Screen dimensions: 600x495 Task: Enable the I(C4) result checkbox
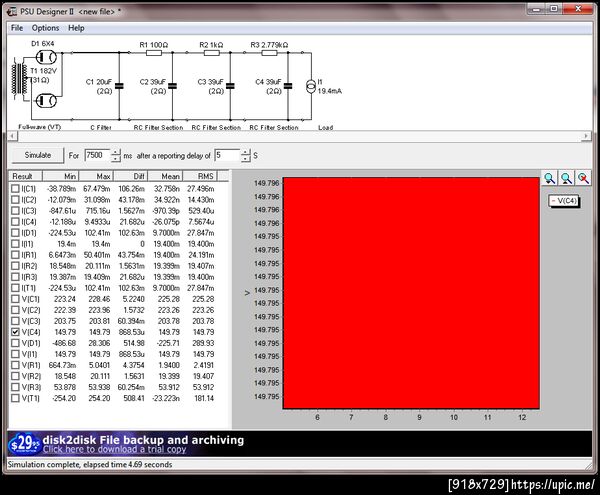pos(15,222)
